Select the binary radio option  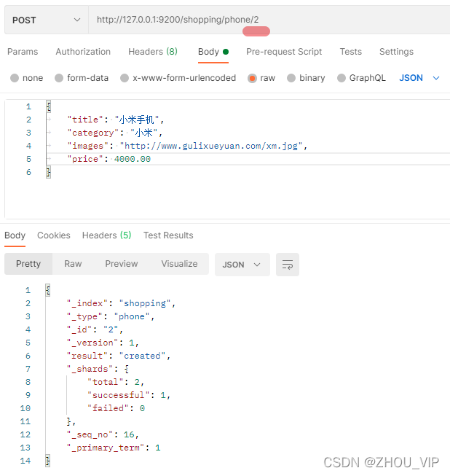291,78
